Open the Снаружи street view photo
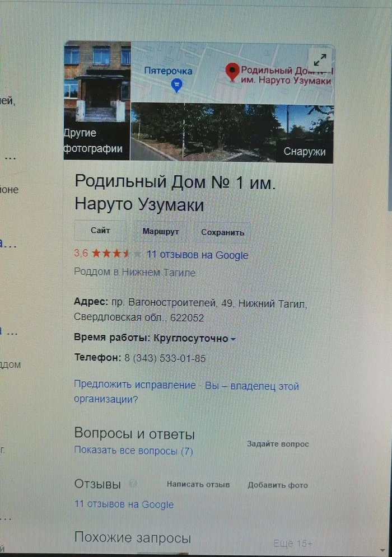 pyautogui.click(x=232, y=133)
